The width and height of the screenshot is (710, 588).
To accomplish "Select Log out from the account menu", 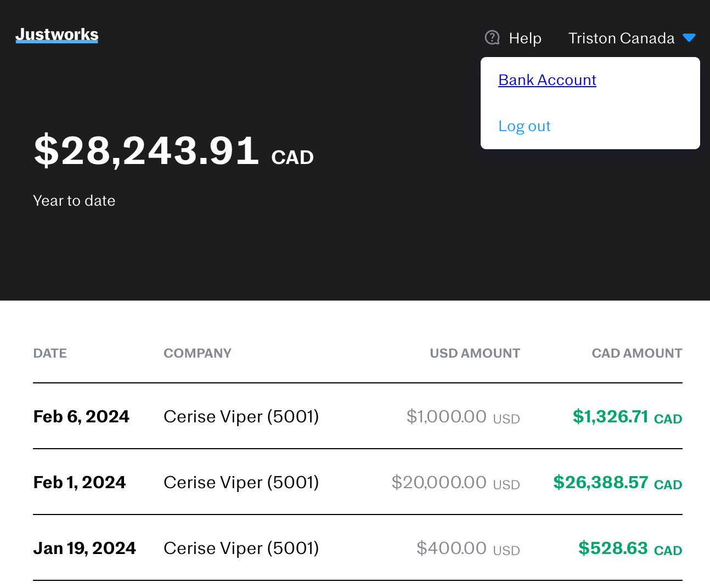I will click(x=524, y=126).
